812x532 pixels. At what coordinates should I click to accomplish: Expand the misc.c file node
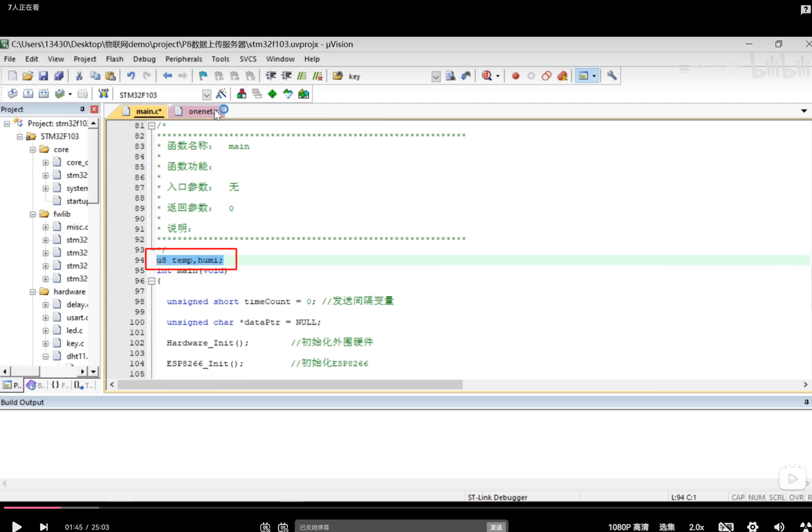tap(46, 227)
